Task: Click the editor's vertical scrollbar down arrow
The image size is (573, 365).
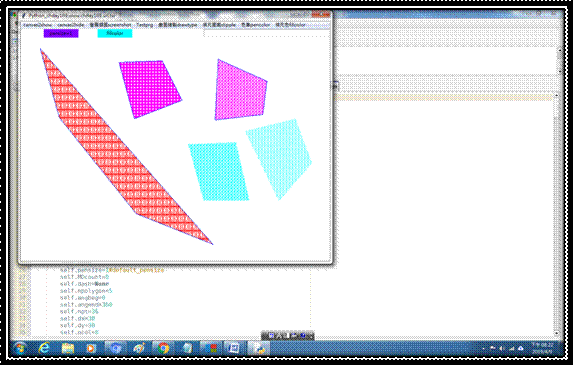Action: pyautogui.click(x=557, y=333)
